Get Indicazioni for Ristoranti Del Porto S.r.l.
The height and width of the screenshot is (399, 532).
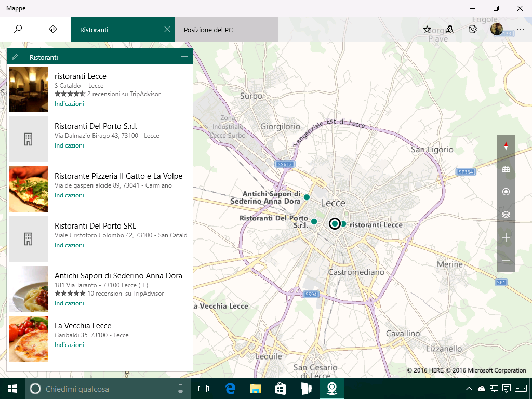(69, 145)
